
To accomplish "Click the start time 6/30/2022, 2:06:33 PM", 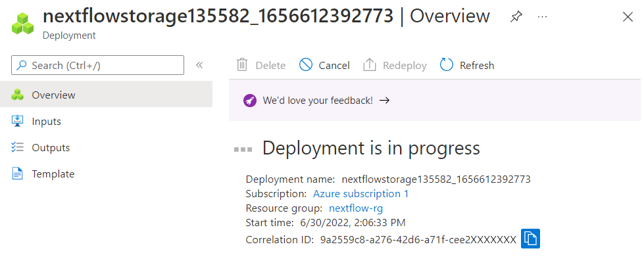I will tap(353, 223).
